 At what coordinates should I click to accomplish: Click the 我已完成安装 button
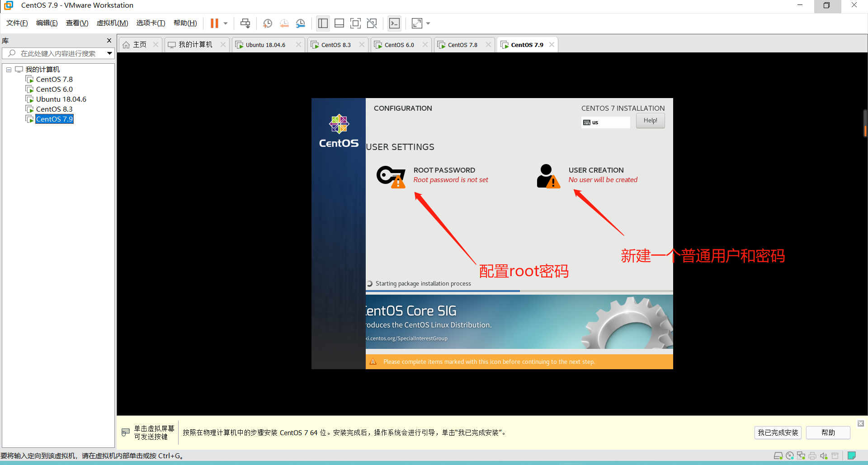778,432
